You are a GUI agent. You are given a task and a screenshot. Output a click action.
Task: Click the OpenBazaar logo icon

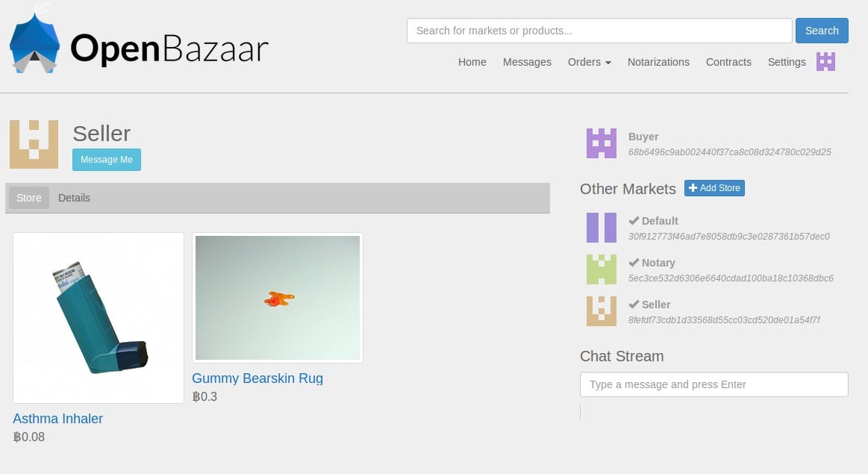(x=34, y=40)
